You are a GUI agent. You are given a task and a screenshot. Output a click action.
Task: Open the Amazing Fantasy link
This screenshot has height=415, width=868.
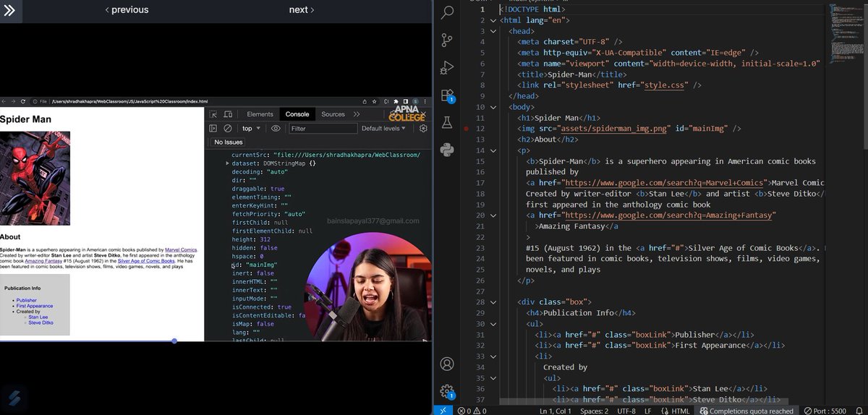tap(43, 261)
